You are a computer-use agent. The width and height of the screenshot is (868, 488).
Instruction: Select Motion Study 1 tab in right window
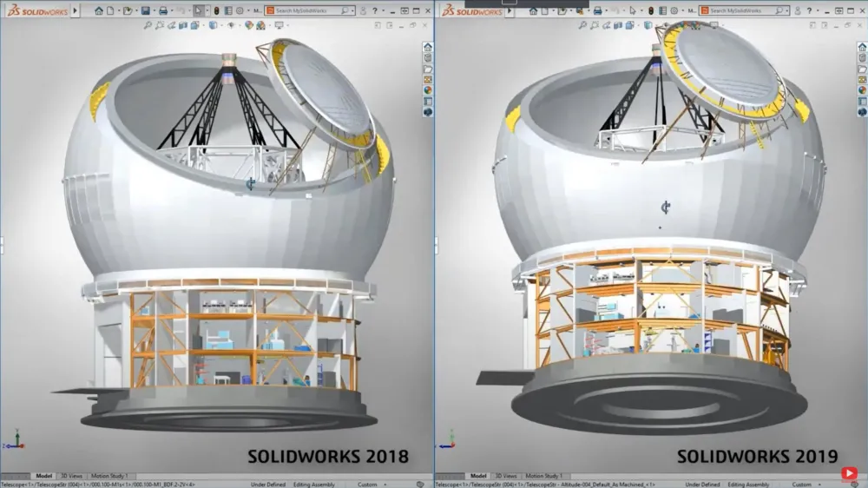tap(543, 476)
